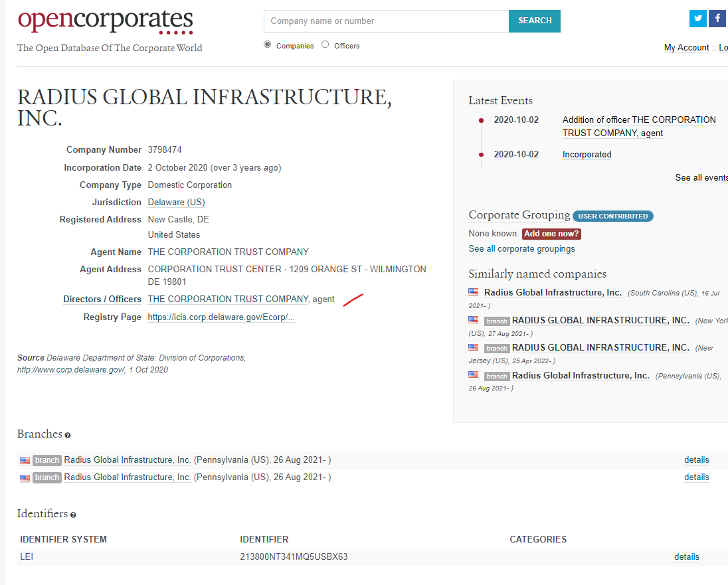Viewport: 728px width, 585px height.
Task: Click the LEI identifier 213800NT341MQ5USBX63
Action: pyautogui.click(x=294, y=556)
